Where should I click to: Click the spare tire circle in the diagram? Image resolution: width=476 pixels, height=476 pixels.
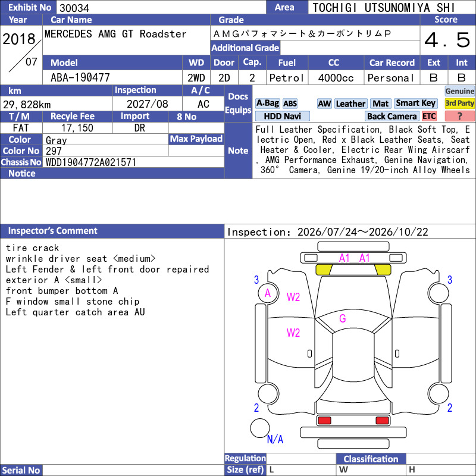(260, 428)
